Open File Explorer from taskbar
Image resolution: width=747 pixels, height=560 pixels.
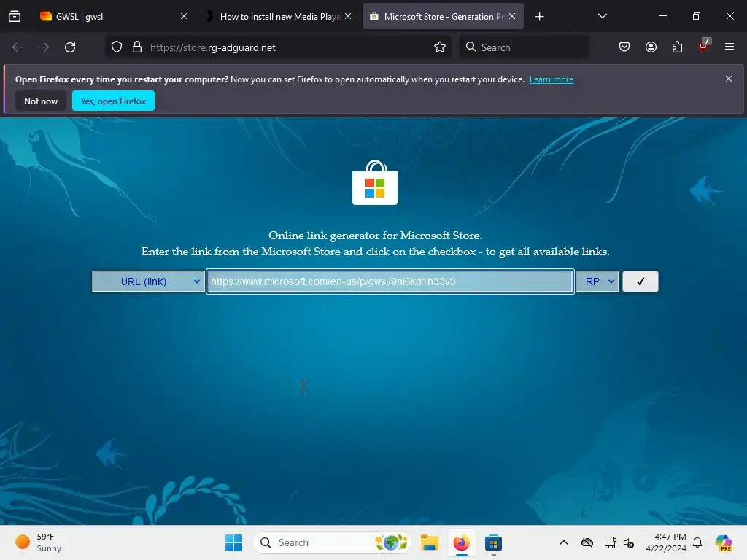tap(430, 542)
